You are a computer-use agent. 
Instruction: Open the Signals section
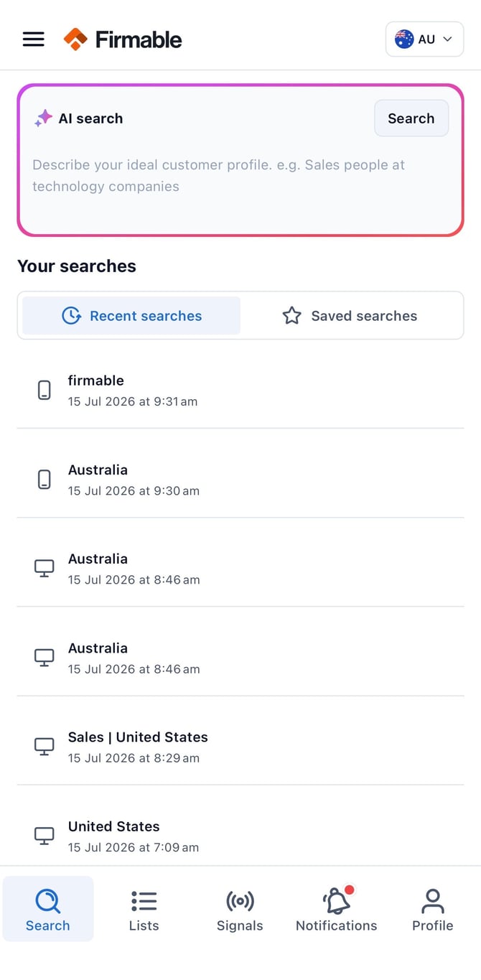(240, 910)
